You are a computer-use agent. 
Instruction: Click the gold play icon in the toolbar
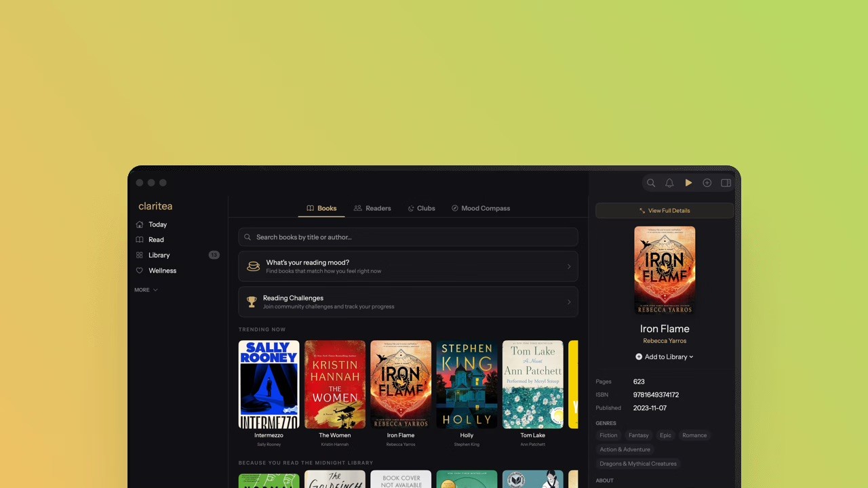click(688, 183)
